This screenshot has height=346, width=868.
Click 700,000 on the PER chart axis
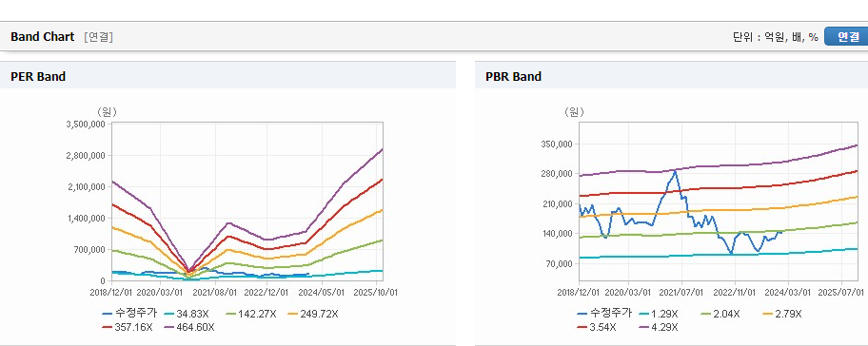90,250
